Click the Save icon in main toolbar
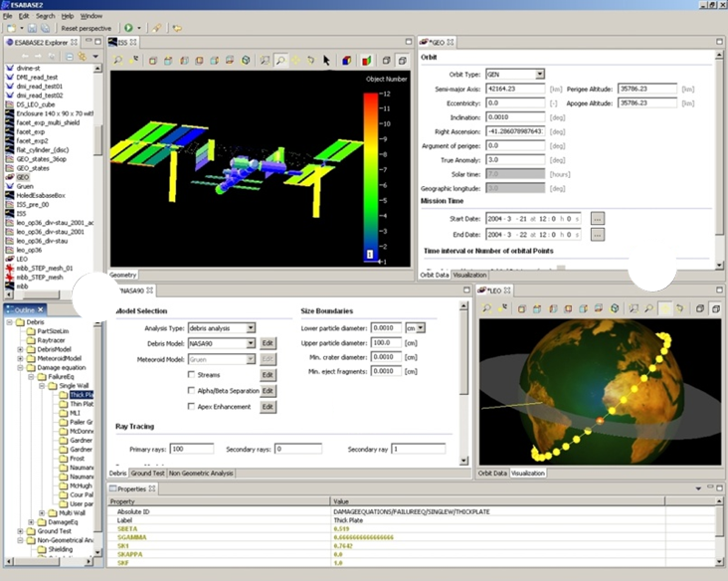Image resolution: width=728 pixels, height=581 pixels. tap(32, 28)
